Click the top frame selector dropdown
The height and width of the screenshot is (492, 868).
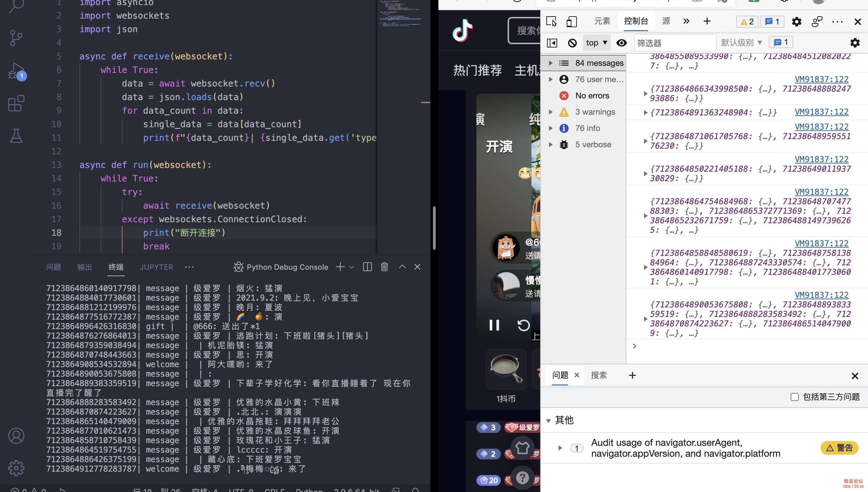click(596, 42)
